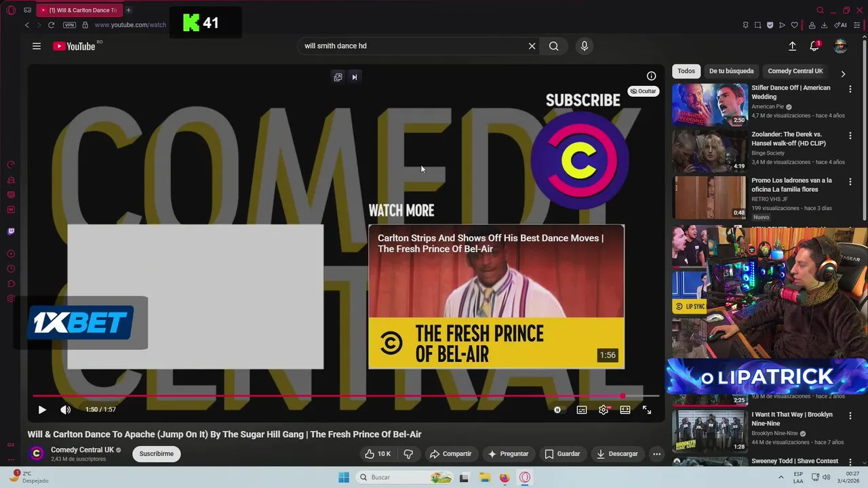Viewport: 868px width, 488px height.
Task: Open options for 'Sweeney Todd | Shave Contest'
Action: click(850, 462)
